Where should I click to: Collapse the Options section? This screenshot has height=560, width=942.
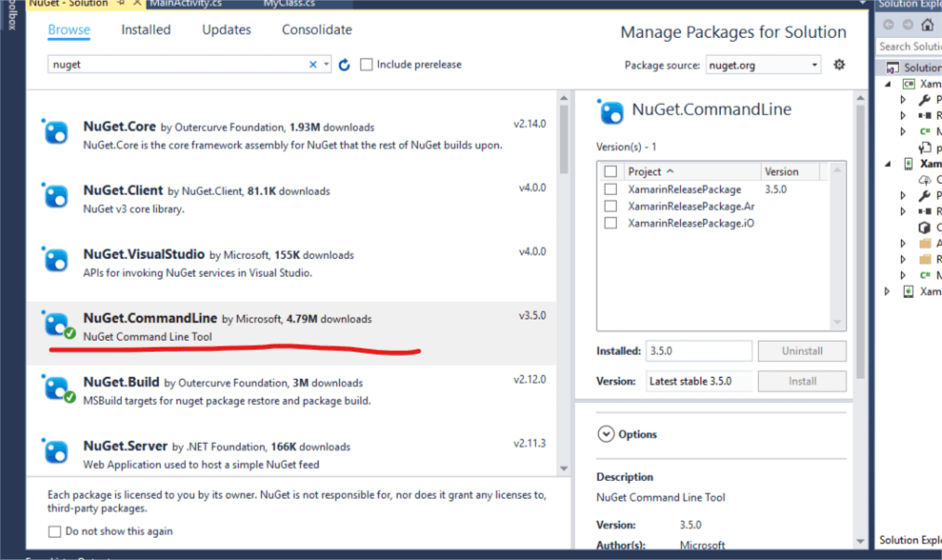605,434
